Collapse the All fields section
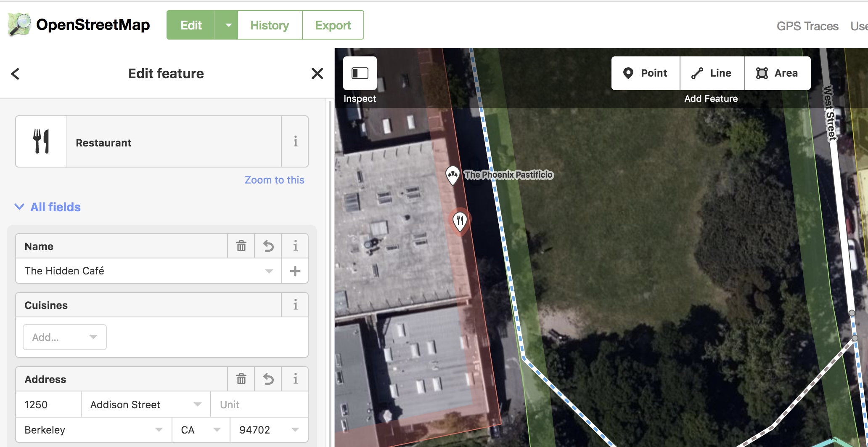 [x=47, y=207]
